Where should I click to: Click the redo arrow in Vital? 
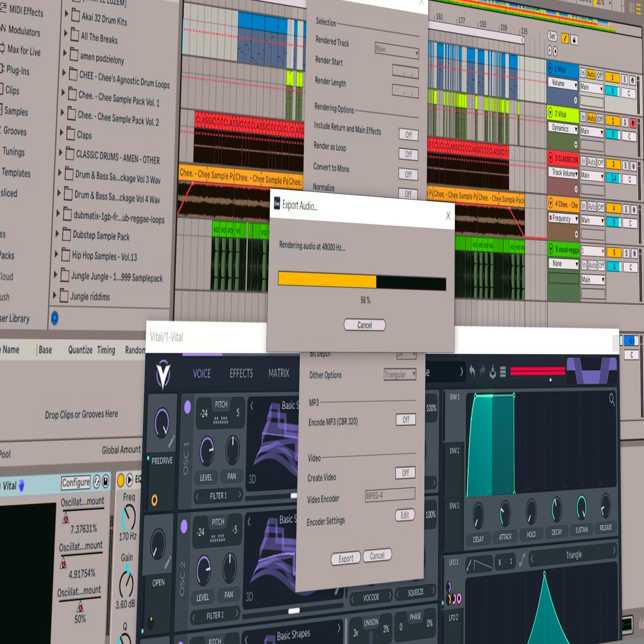482,371
